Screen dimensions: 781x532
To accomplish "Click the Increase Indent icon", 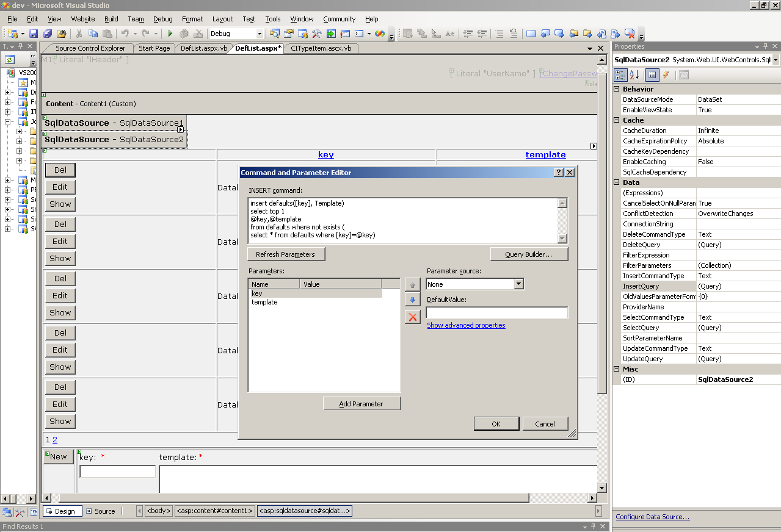I will [x=482, y=34].
